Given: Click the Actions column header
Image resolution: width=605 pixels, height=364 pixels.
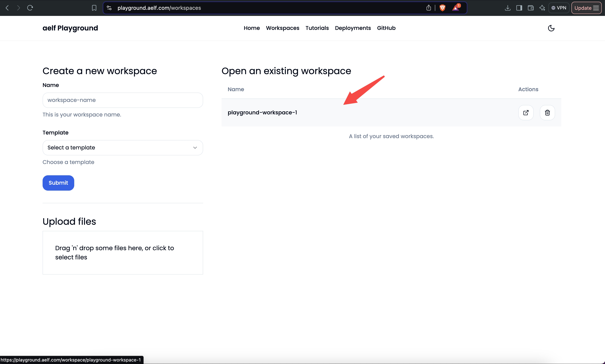Looking at the screenshot, I should coord(528,89).
